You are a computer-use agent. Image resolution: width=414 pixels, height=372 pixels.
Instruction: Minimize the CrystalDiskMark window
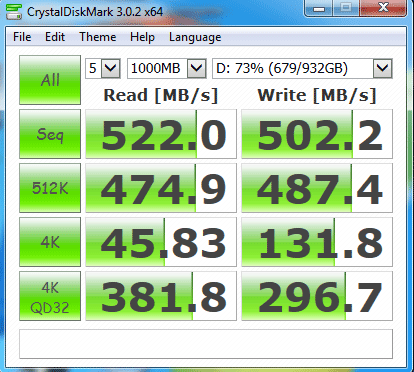click(x=319, y=8)
